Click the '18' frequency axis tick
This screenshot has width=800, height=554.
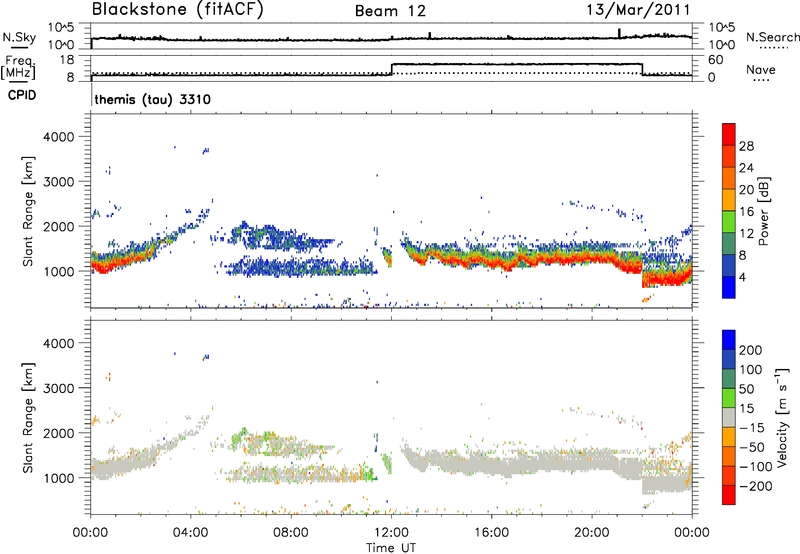pyautogui.click(x=67, y=60)
